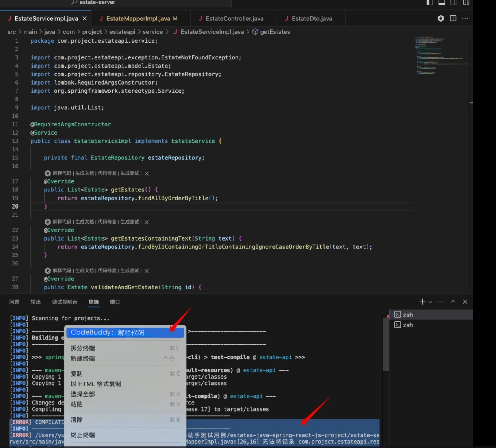Toggle the primary sidebar layout button
Viewport: 496px width, 448px height.
tap(430, 2)
